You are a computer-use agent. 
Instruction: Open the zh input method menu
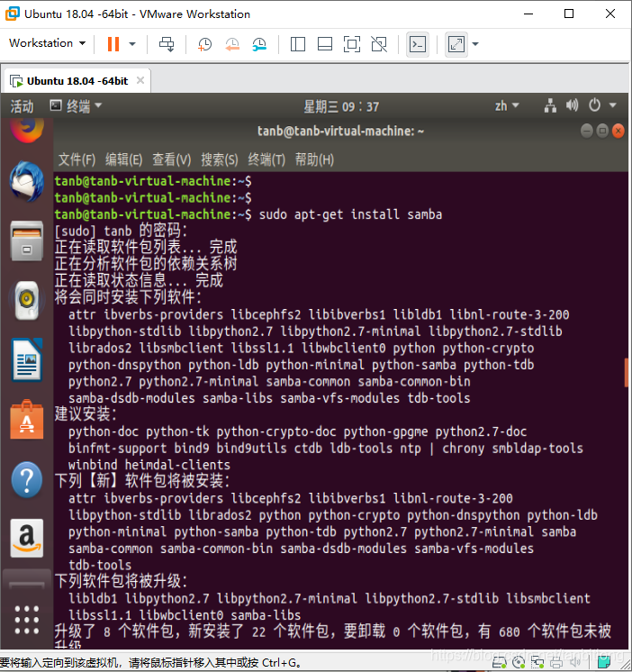coord(507,106)
